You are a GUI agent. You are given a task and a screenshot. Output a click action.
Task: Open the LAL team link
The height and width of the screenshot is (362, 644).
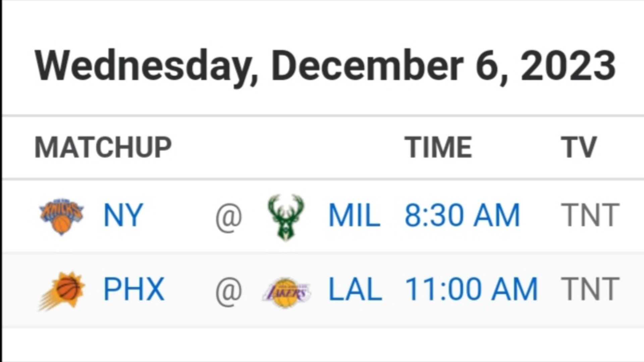[355, 289]
